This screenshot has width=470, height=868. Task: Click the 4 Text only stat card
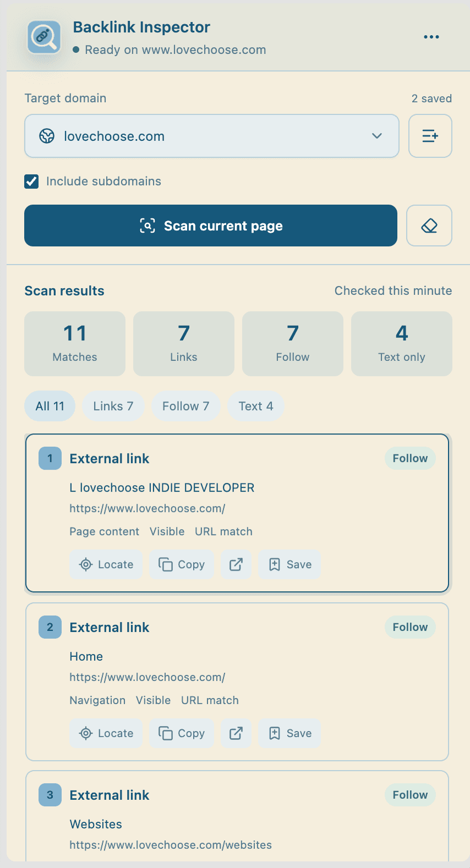(x=402, y=344)
